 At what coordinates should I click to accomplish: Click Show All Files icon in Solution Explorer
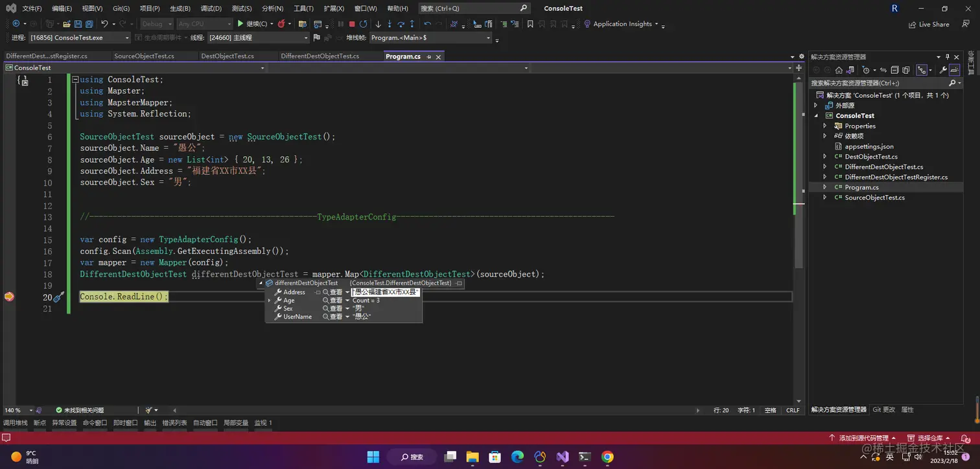tap(905, 70)
